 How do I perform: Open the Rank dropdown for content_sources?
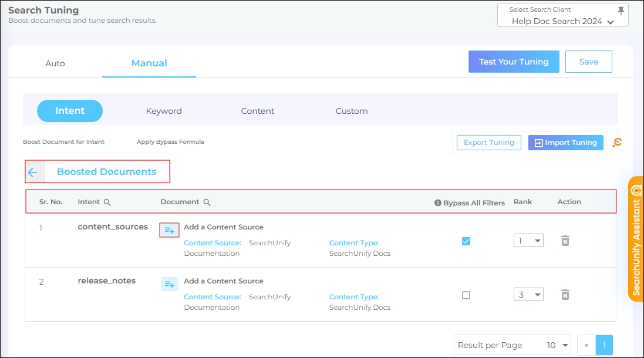pos(528,241)
